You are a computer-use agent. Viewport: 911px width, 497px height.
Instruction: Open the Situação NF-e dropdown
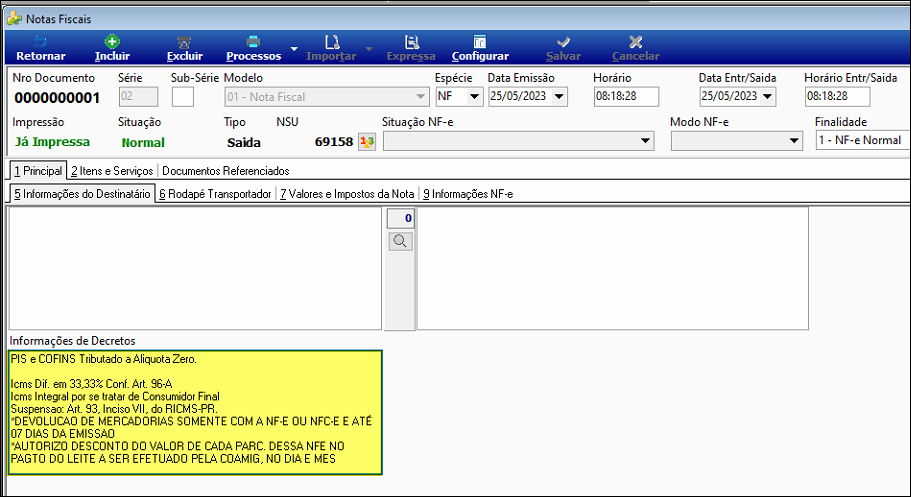pos(645,141)
